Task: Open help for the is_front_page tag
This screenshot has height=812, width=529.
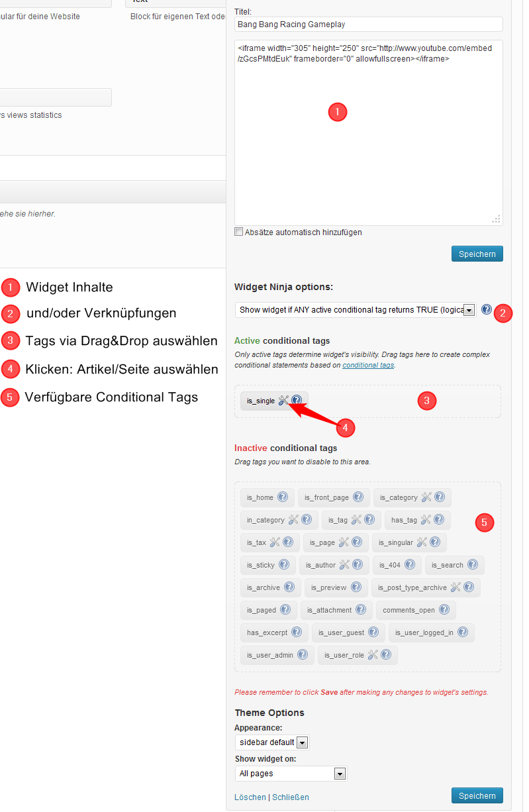Action: tap(358, 497)
